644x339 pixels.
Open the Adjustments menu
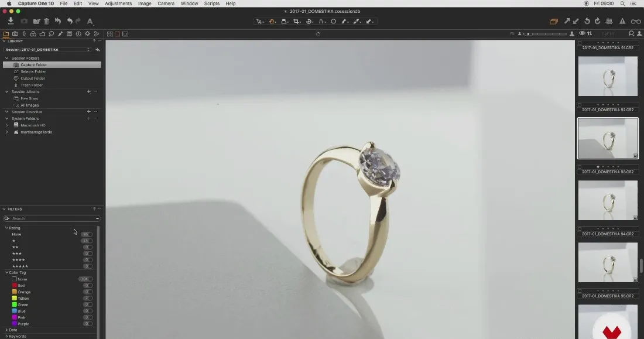[118, 4]
